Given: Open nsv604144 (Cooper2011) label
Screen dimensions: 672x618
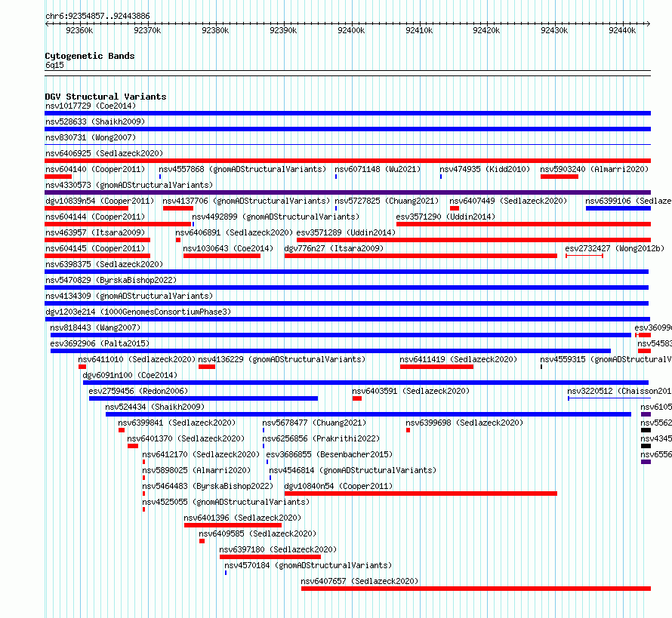Looking at the screenshot, I should pyautogui.click(x=95, y=217).
